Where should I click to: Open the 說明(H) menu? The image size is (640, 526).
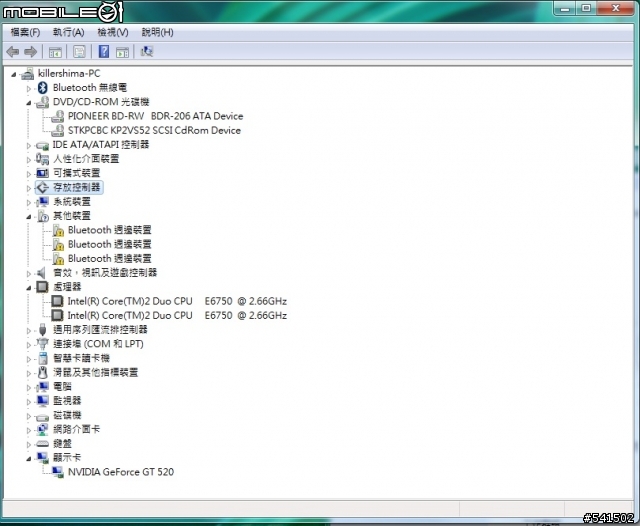click(x=157, y=32)
